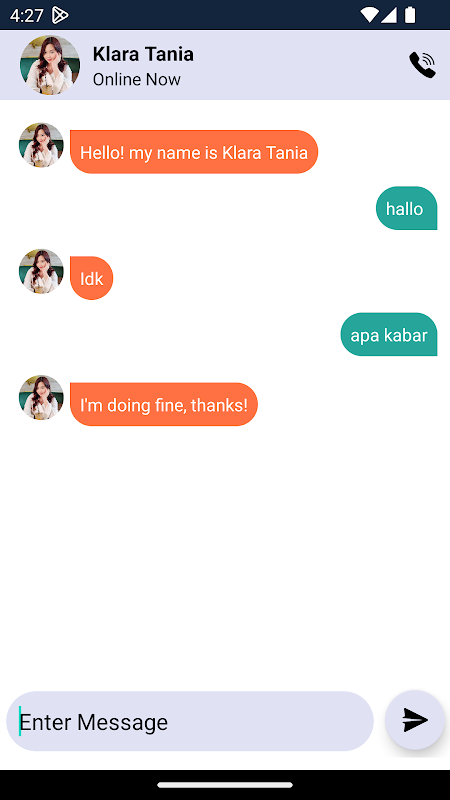
Task: Focus the Enter Message text field
Action: pyautogui.click(x=190, y=721)
